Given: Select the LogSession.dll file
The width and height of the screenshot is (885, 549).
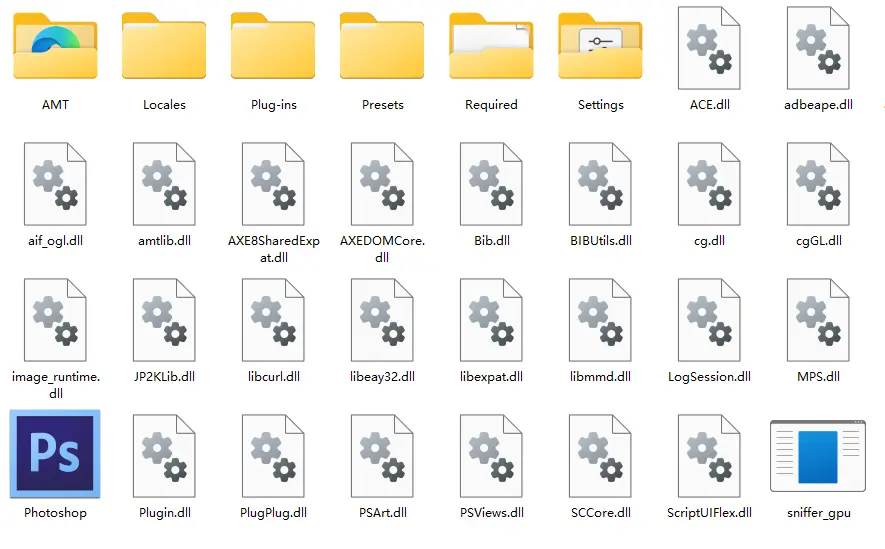Looking at the screenshot, I should click(709, 320).
